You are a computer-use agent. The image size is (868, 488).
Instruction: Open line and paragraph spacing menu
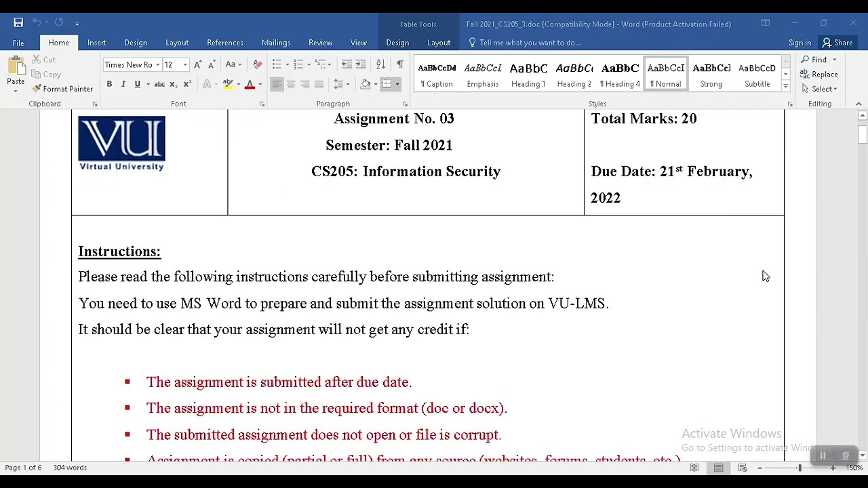pyautogui.click(x=341, y=84)
